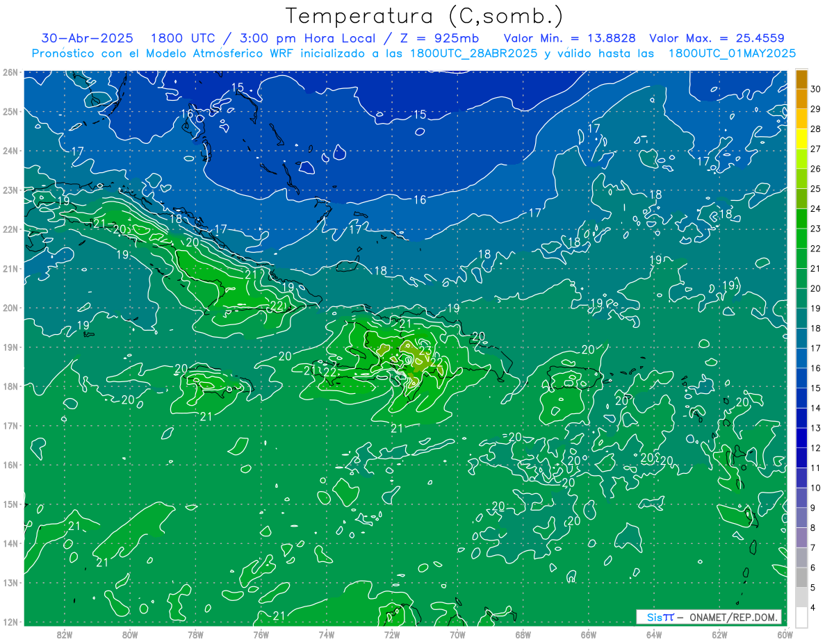This screenshot has width=834, height=644.
Task: Click the '15N' latitude axis label
Action: point(10,504)
